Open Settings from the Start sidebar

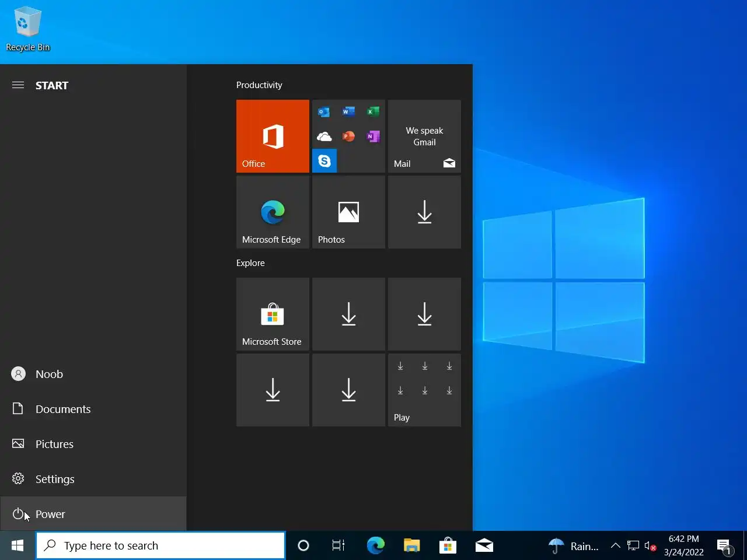pos(93,479)
